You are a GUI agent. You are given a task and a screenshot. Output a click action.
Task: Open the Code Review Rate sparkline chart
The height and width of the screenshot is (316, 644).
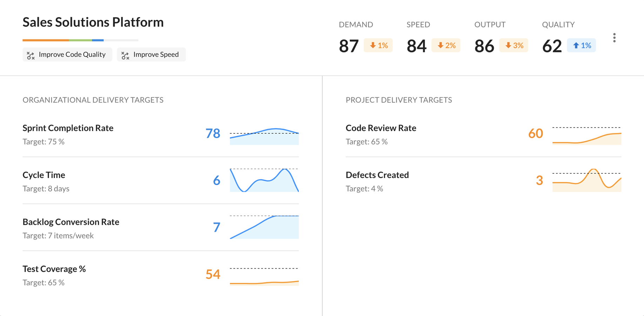click(x=586, y=136)
